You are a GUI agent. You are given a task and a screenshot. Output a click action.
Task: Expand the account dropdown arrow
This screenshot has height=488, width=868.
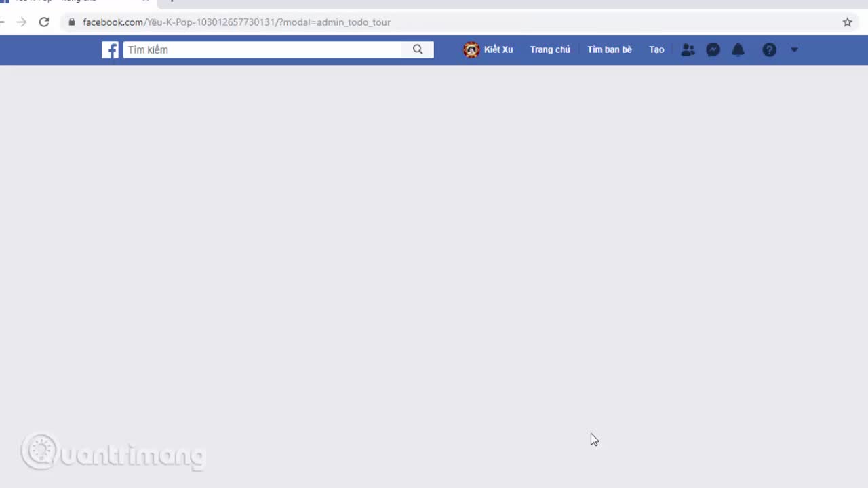[x=794, y=49]
